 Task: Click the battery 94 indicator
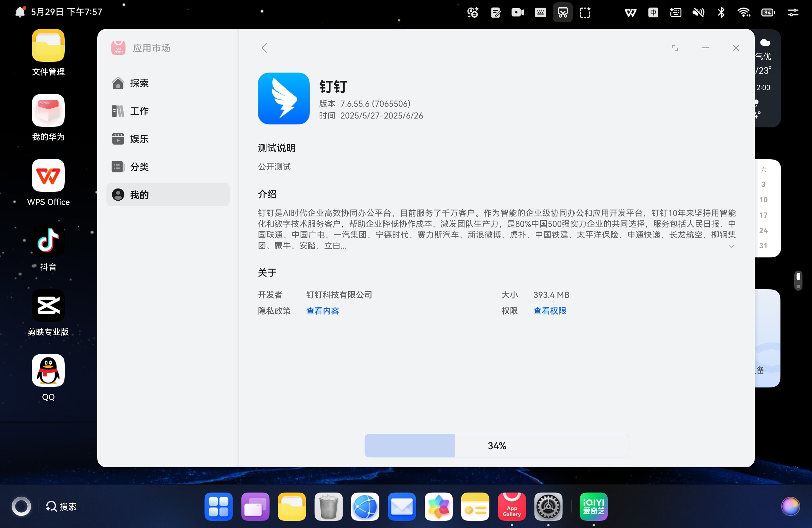[x=768, y=12]
